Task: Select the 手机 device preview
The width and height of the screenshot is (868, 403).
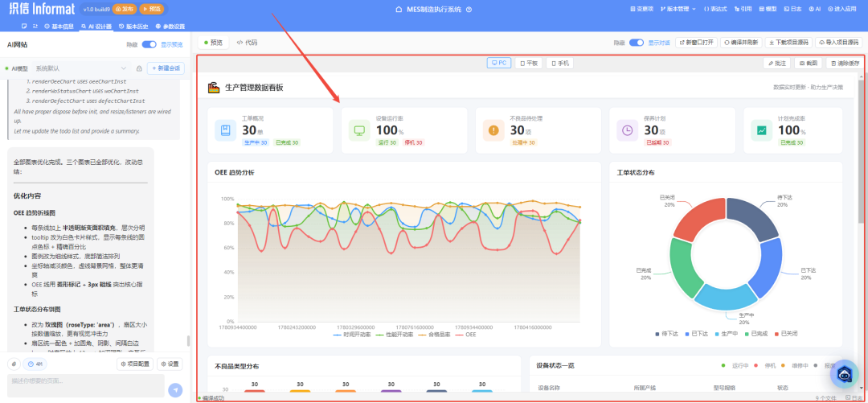Action: tap(559, 64)
